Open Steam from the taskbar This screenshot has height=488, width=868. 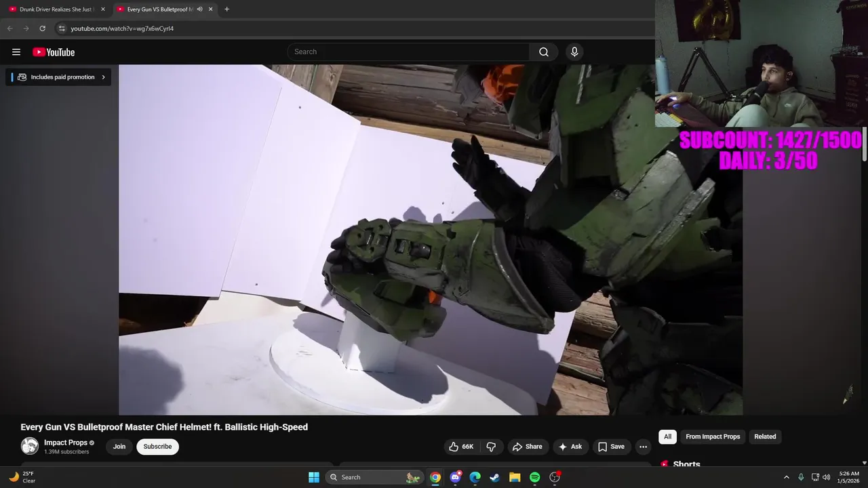coord(495,477)
